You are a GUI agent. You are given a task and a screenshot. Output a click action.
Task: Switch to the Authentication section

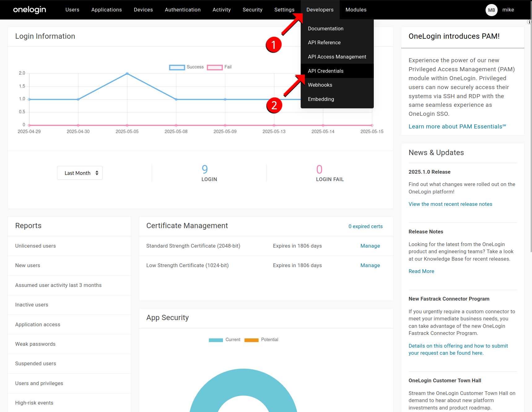(x=183, y=10)
